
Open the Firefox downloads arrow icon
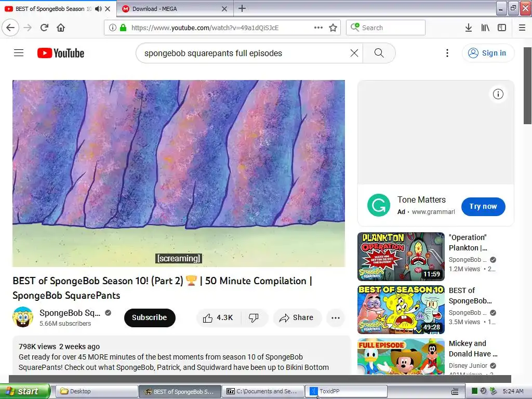click(468, 28)
